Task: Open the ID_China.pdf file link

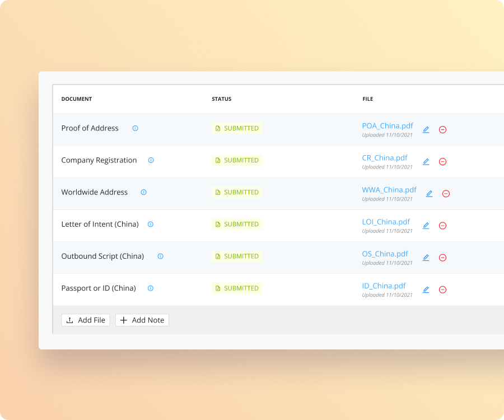Action: click(x=384, y=286)
